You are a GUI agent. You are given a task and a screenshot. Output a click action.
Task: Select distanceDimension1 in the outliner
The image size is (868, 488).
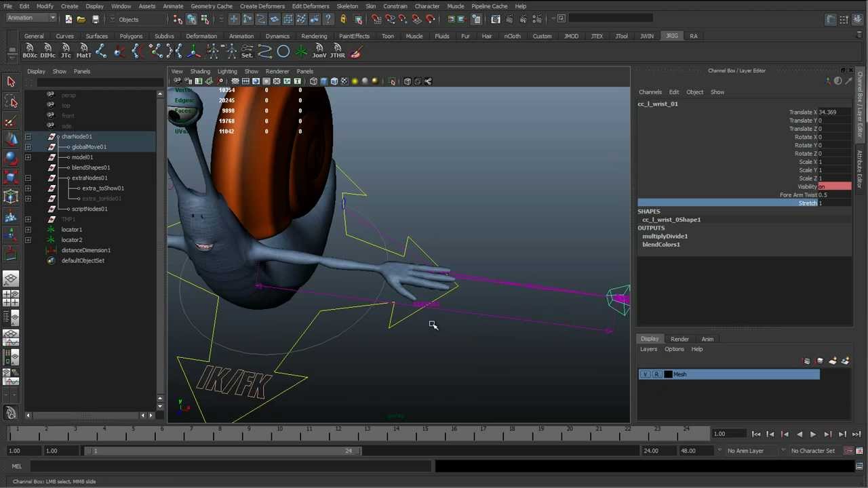[x=85, y=250]
